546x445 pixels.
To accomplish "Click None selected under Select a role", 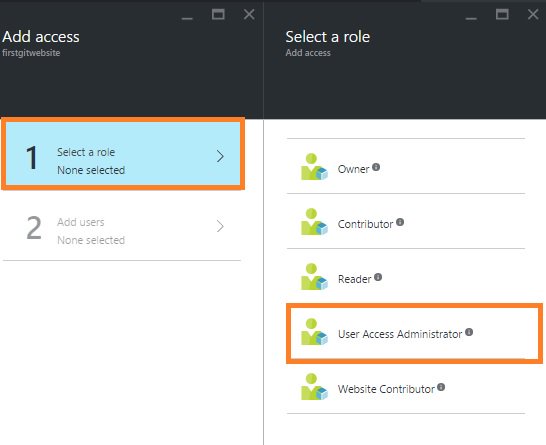I will coord(91,170).
